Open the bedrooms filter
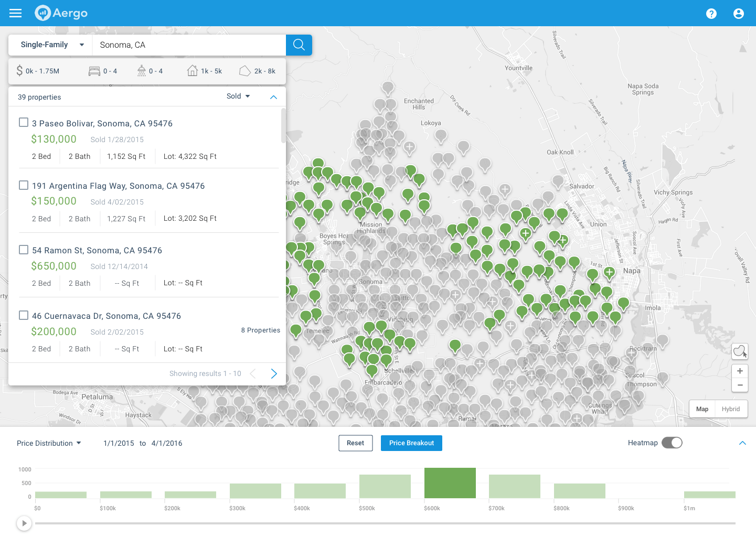Screen dimensions: 756x537 tap(103, 70)
